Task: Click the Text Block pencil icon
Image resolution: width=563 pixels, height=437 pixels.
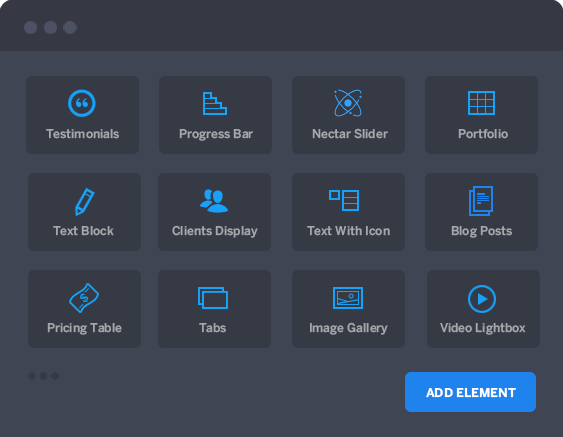Action: click(x=84, y=201)
